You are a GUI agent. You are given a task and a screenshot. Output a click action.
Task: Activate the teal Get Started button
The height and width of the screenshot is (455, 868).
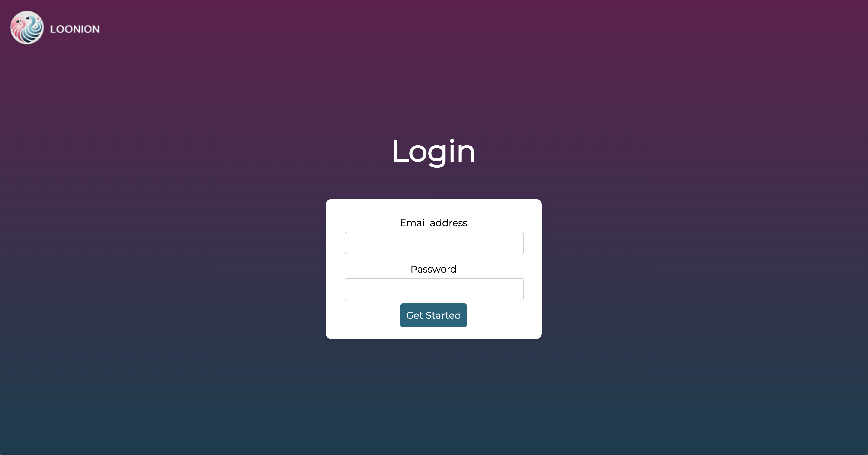[x=433, y=315]
